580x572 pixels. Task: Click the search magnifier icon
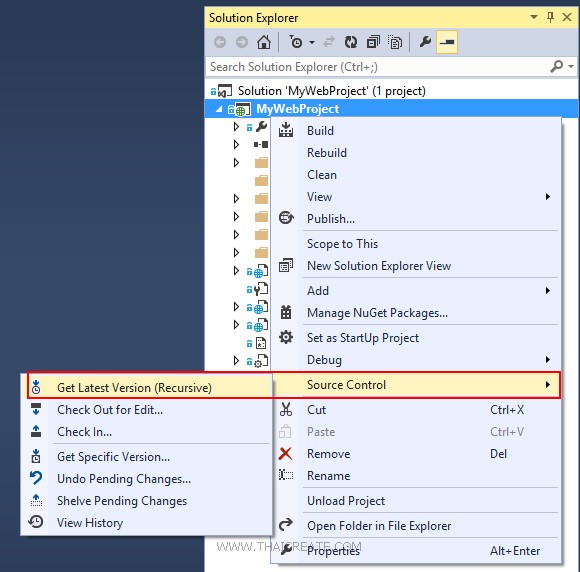pyautogui.click(x=556, y=67)
